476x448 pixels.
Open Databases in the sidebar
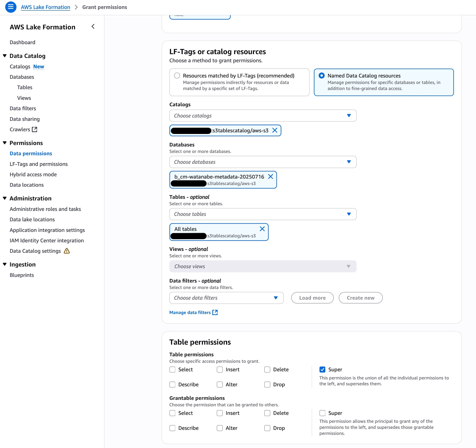[22, 77]
